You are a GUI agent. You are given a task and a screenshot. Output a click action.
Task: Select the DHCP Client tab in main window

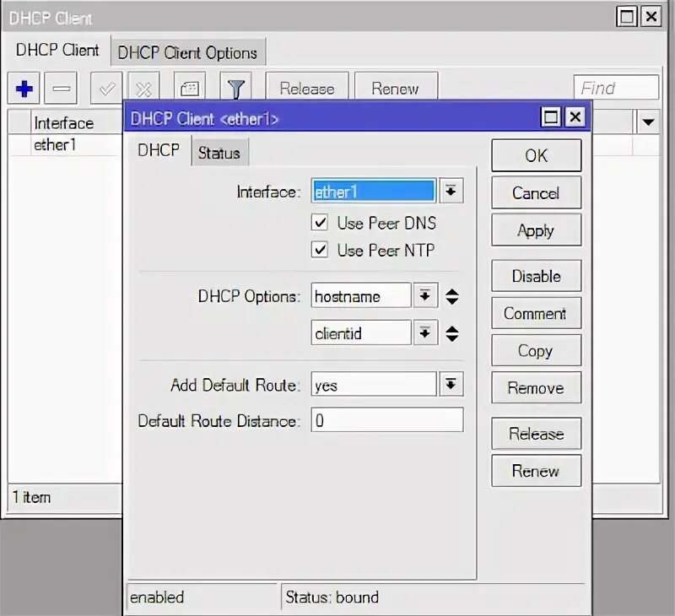[x=57, y=50]
